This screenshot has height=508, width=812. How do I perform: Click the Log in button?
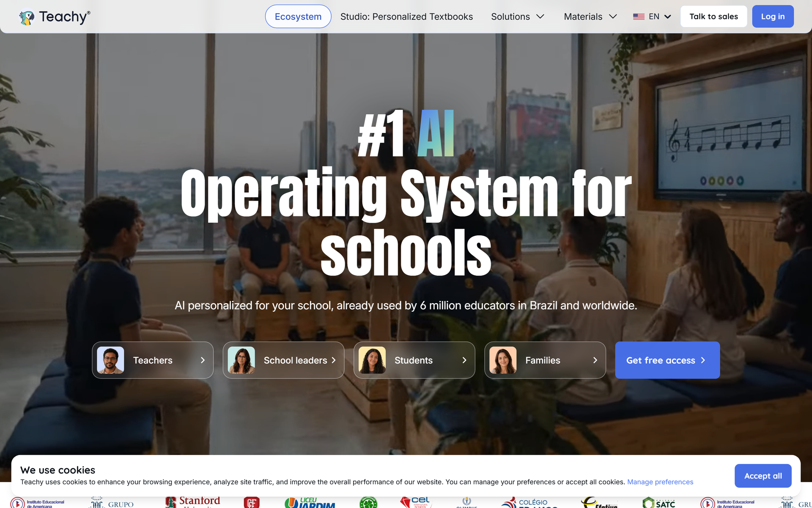[773, 17]
